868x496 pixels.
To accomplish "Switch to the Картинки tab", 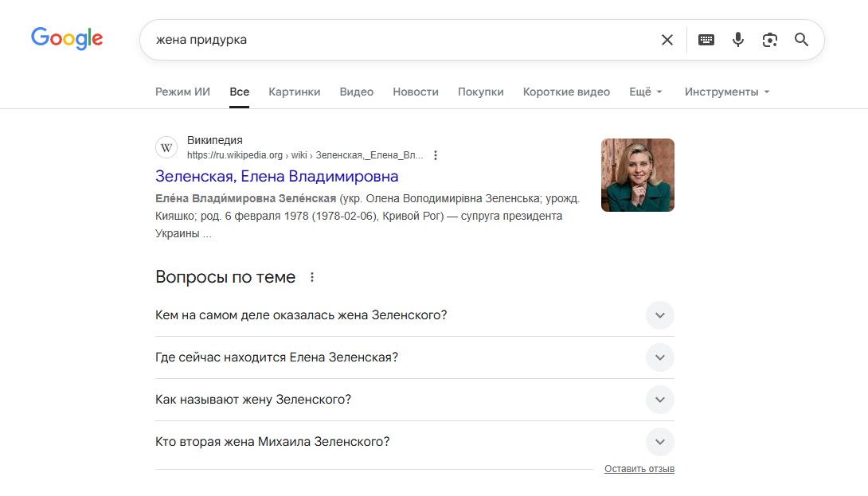I will [295, 92].
